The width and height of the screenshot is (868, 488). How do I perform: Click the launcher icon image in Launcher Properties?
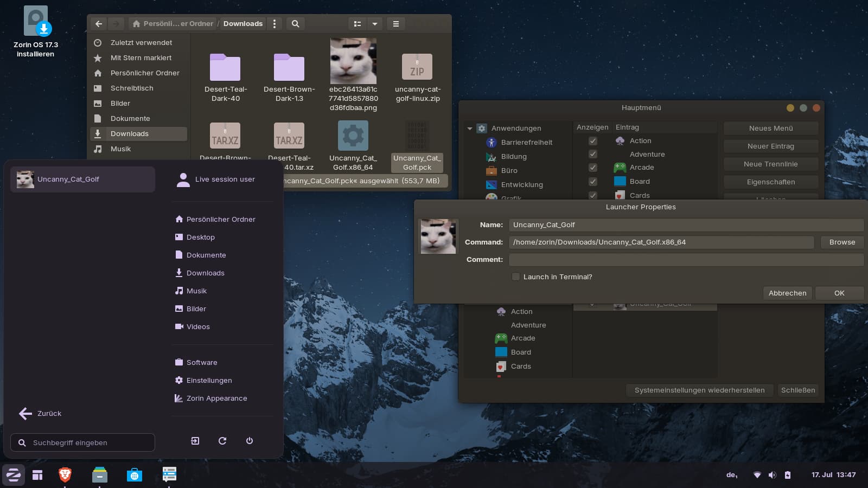click(438, 236)
